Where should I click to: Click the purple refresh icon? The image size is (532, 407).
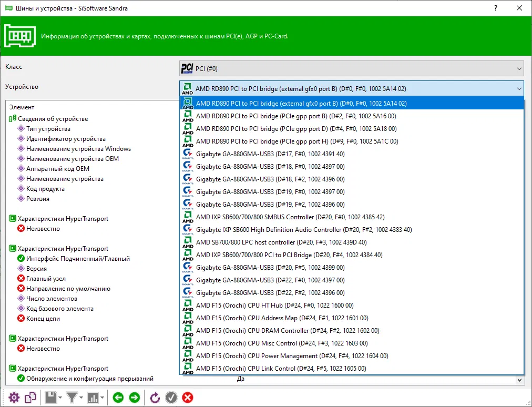[155, 398]
